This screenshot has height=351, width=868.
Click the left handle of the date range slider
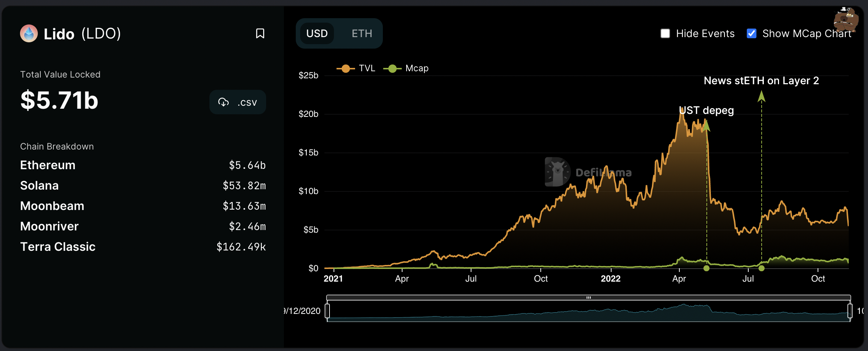[327, 311]
